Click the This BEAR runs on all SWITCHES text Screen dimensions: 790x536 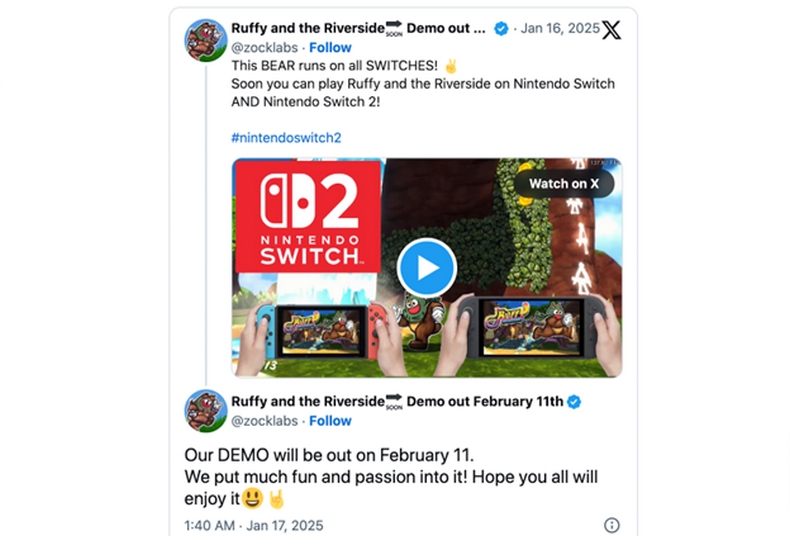click(x=321, y=65)
